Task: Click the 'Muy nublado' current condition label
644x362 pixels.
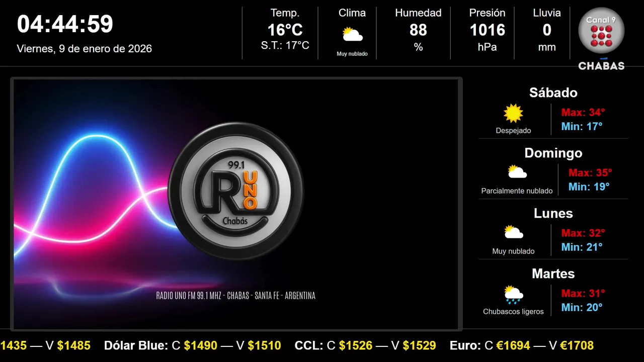Action: 352,54
